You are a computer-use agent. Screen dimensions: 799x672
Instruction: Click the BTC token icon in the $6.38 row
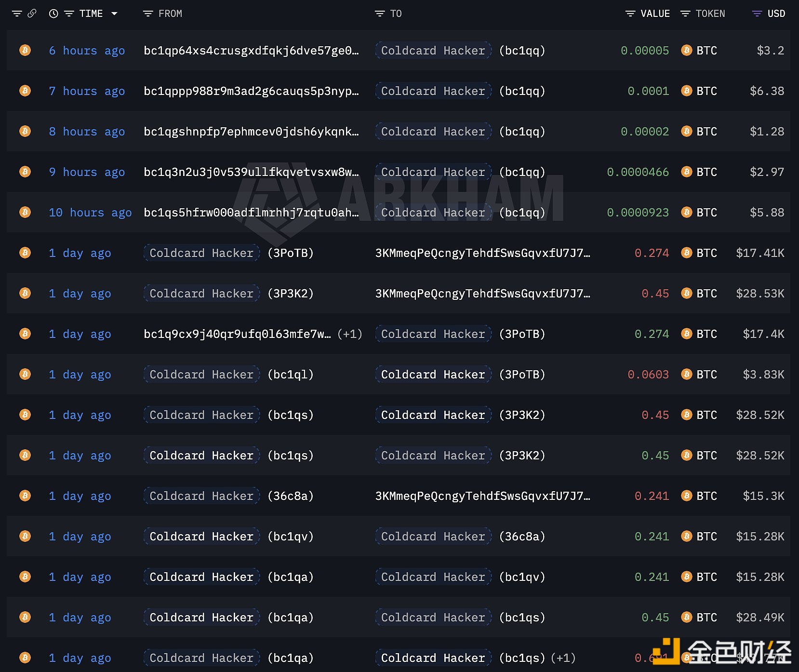(687, 91)
